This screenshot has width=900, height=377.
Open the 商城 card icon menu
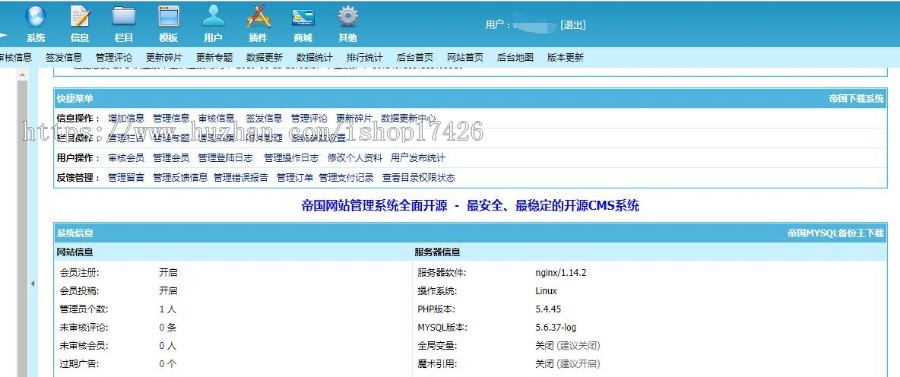303,23
